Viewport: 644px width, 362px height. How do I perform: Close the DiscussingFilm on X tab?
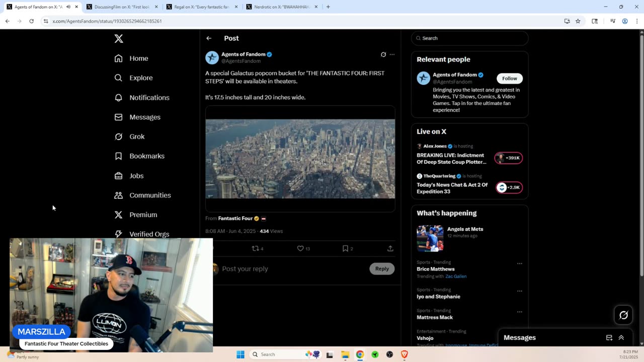pos(156,7)
